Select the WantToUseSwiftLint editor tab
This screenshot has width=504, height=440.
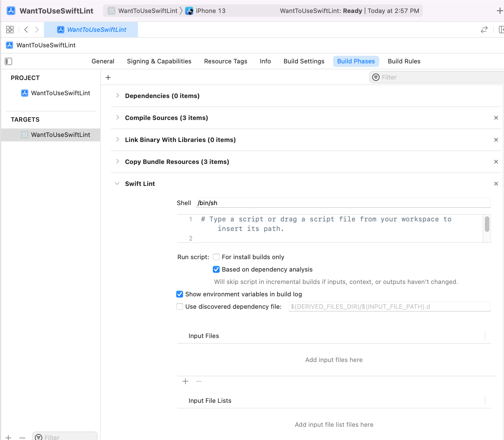pos(91,30)
